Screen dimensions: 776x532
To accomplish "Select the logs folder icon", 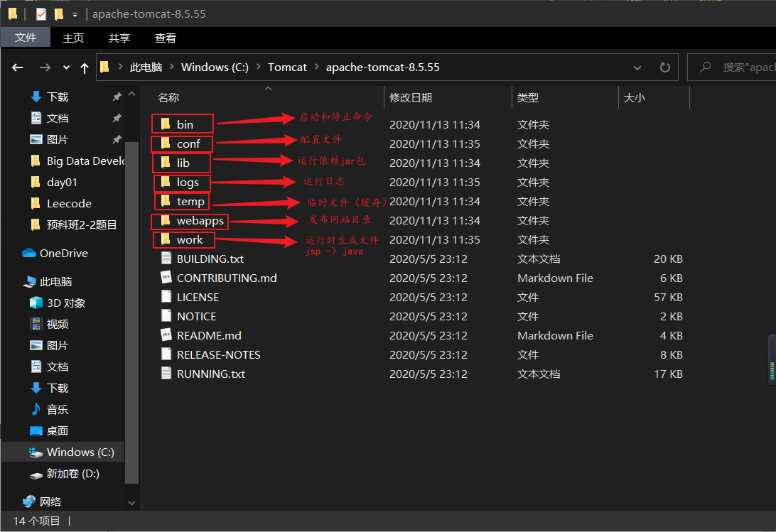I will point(166,182).
